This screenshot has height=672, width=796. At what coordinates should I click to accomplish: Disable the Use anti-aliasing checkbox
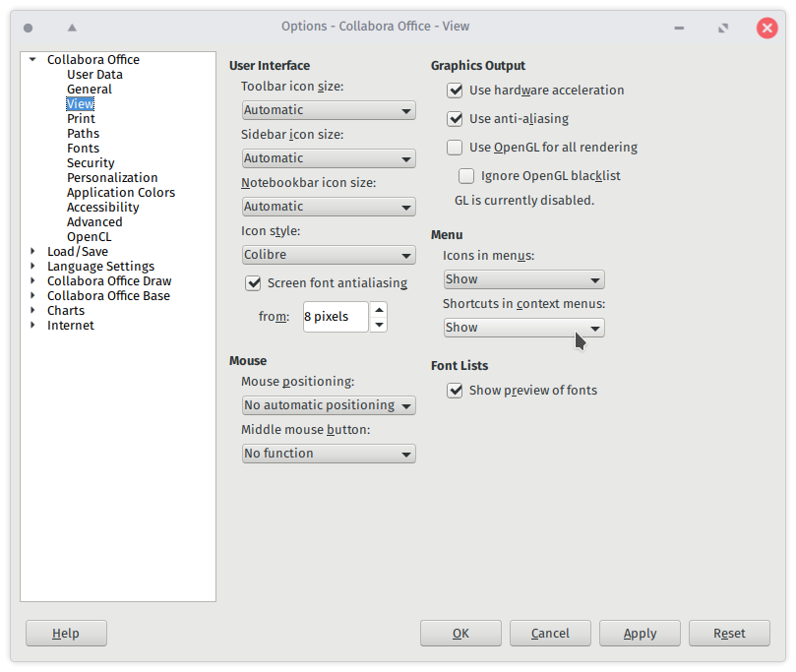455,119
